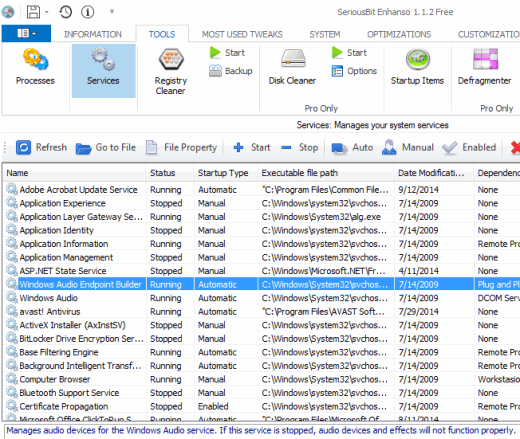The image size is (520, 439).
Task: Open the SYSTEM tab
Action: 325,34
